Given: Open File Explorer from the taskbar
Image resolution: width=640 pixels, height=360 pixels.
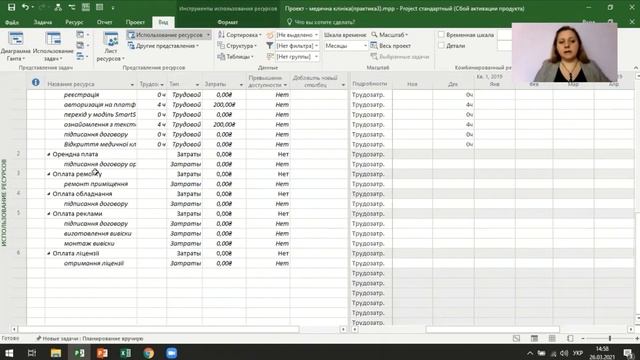Looking at the screenshot, I should pos(56,353).
